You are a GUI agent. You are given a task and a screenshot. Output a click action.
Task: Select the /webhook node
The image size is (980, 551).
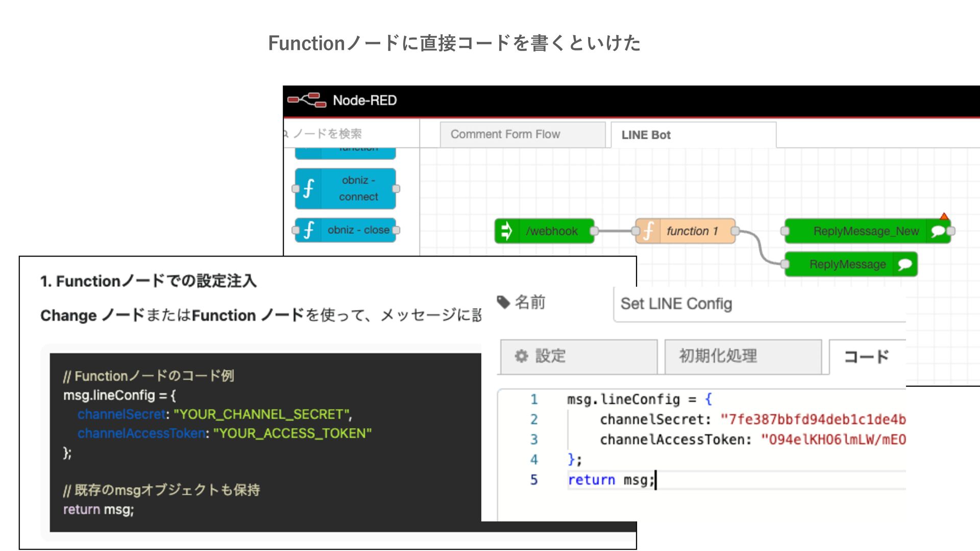tap(544, 231)
